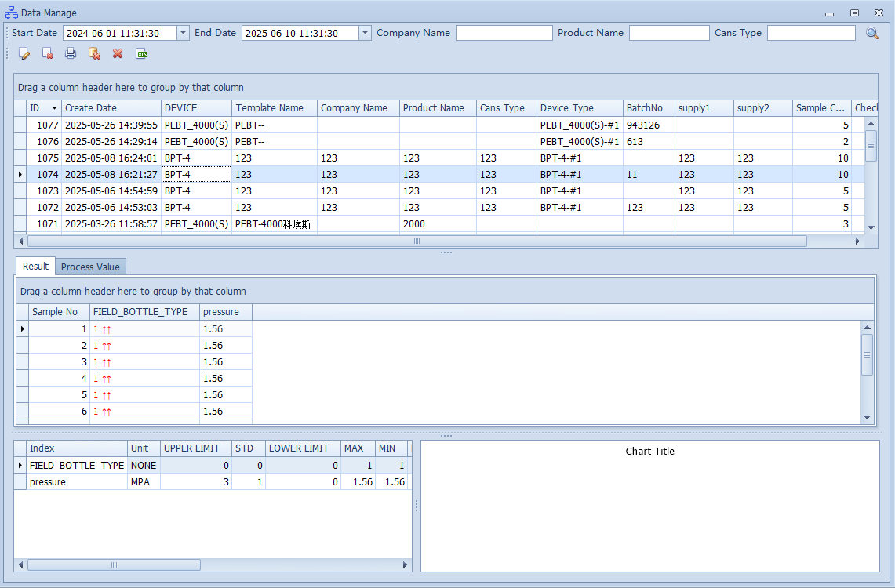The width and height of the screenshot is (895, 588).
Task: Click product name 2000 in row 1071
Action: 438,224
